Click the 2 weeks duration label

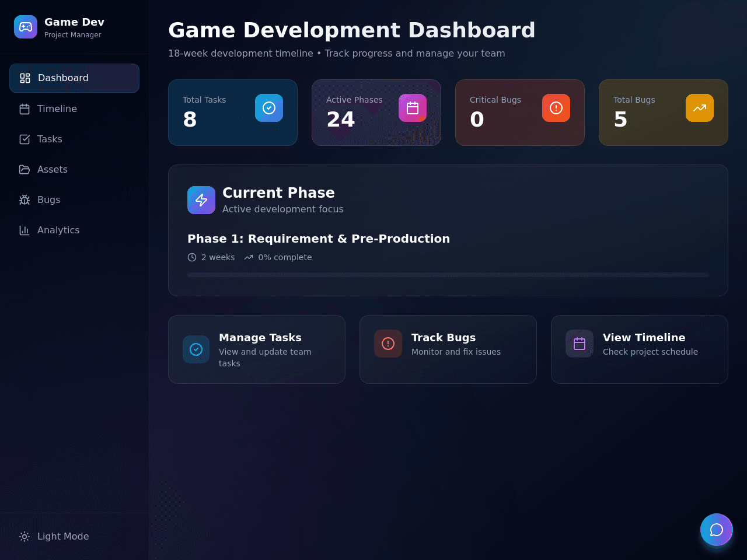click(x=218, y=257)
